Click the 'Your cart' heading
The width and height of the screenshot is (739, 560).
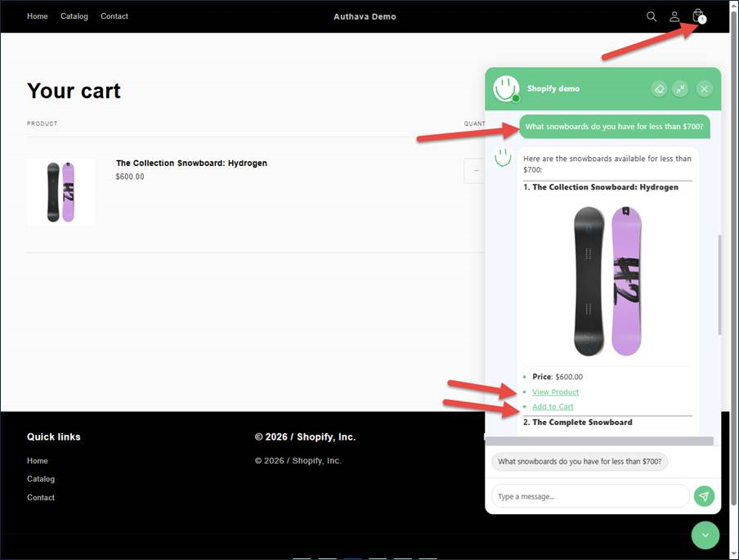(74, 91)
